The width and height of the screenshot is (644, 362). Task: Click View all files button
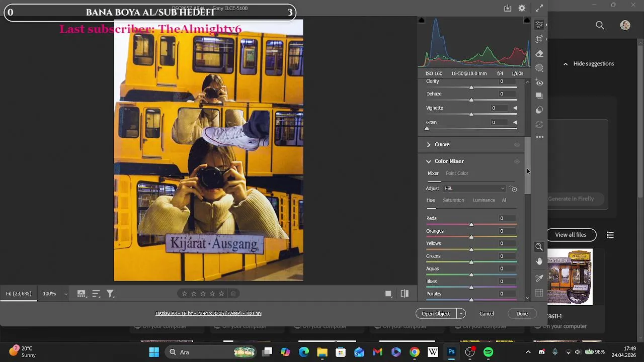[x=571, y=235]
